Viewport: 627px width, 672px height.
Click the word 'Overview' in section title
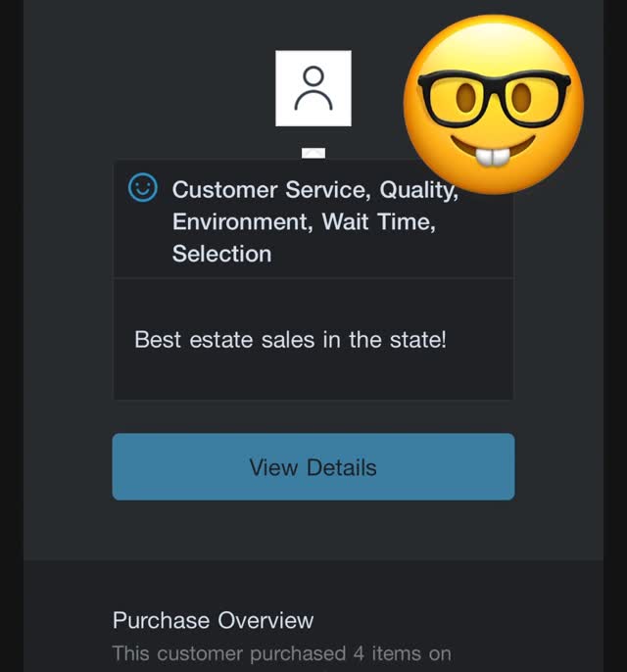[x=265, y=620]
